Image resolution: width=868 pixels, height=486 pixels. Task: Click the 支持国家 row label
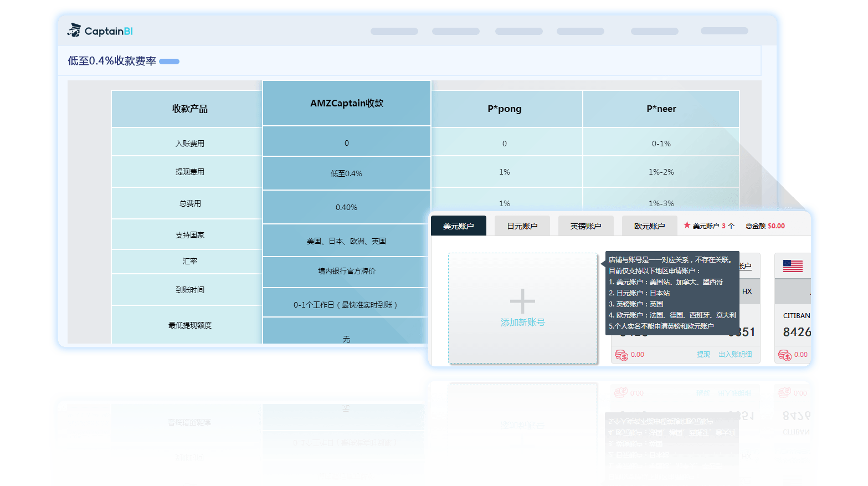(190, 235)
